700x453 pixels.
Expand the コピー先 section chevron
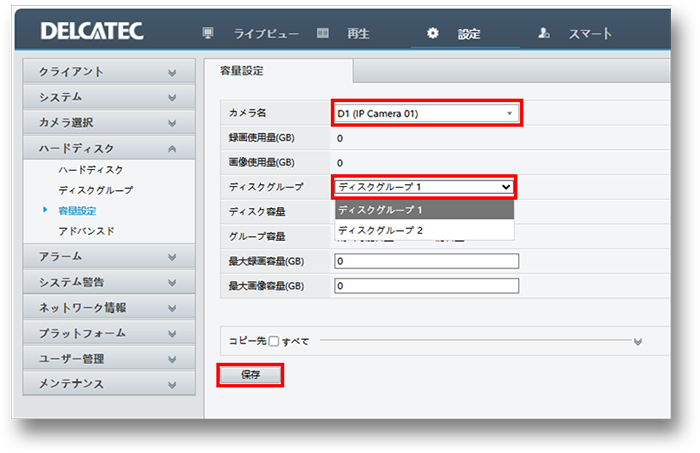[x=638, y=341]
